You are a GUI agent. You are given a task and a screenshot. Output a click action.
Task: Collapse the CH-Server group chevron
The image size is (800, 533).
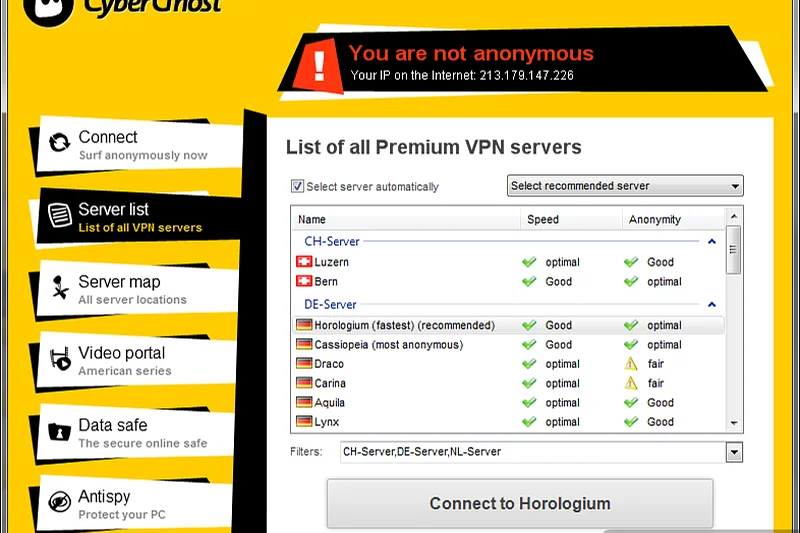tap(712, 241)
